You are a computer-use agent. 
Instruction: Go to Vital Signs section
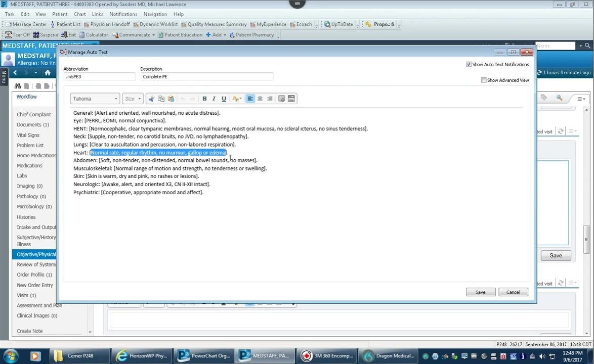point(28,135)
